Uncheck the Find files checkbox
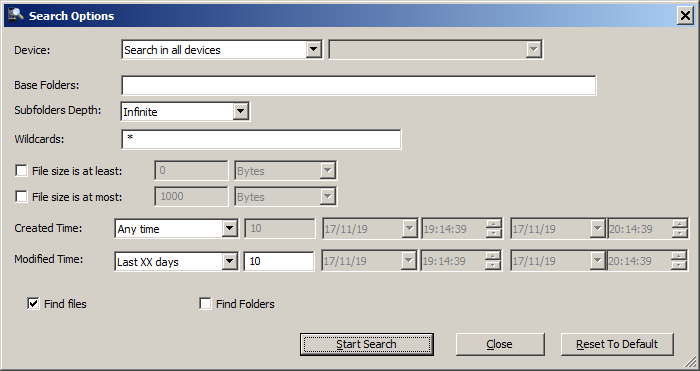The height and width of the screenshot is (371, 700). coord(33,304)
